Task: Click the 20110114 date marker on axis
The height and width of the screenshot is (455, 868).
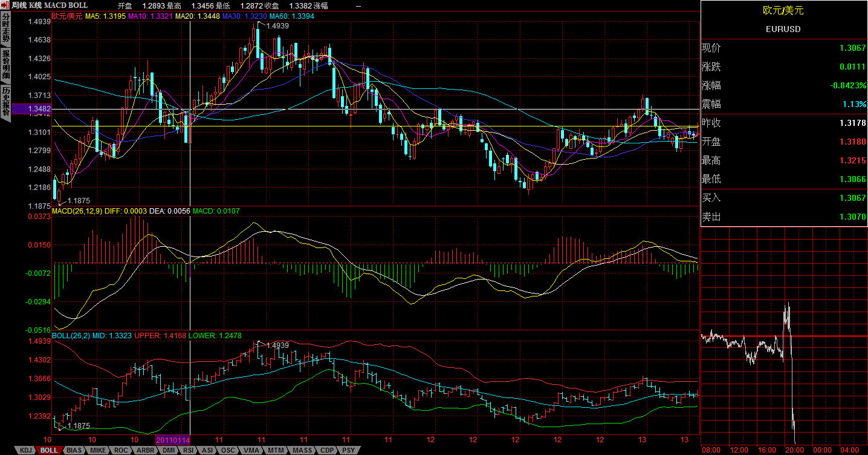Action: [x=173, y=439]
